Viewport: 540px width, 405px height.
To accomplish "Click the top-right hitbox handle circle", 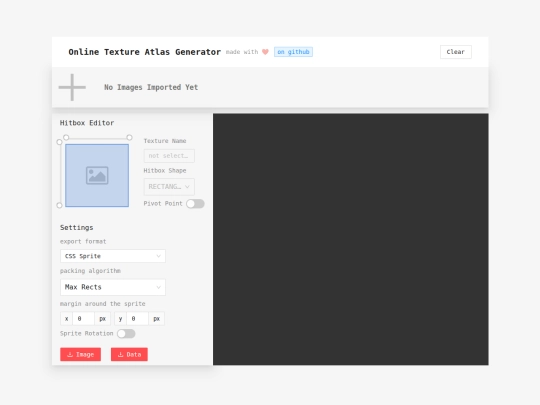I will pos(129,137).
